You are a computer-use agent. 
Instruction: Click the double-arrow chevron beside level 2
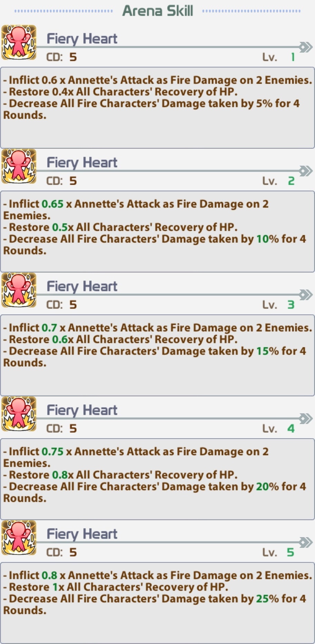click(306, 171)
